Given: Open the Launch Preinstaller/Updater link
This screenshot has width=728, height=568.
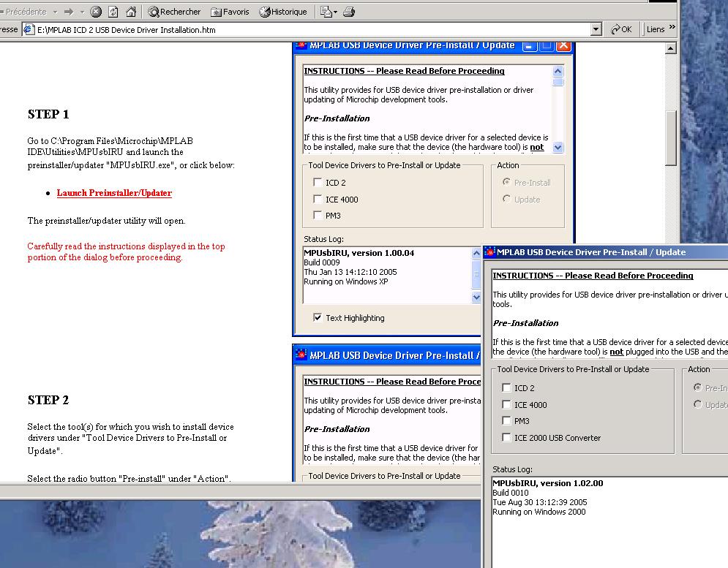Looking at the screenshot, I should 114,193.
